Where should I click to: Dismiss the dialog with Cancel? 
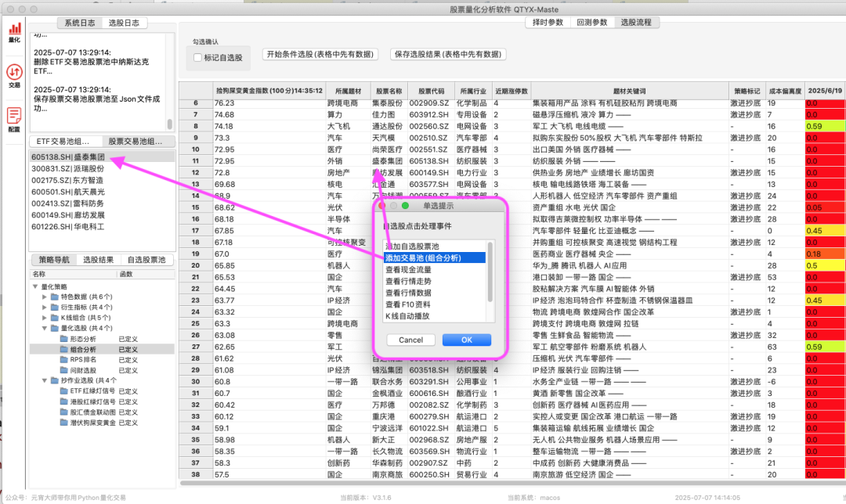tap(410, 340)
